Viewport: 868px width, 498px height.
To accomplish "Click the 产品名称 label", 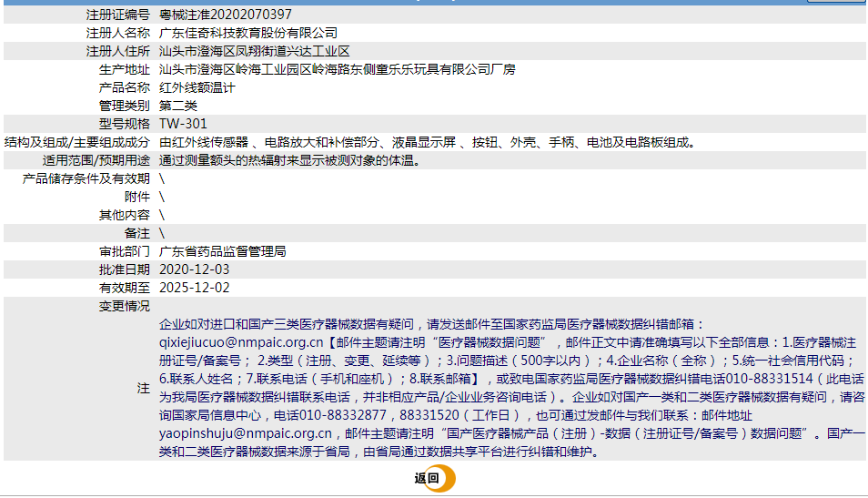I will (124, 88).
